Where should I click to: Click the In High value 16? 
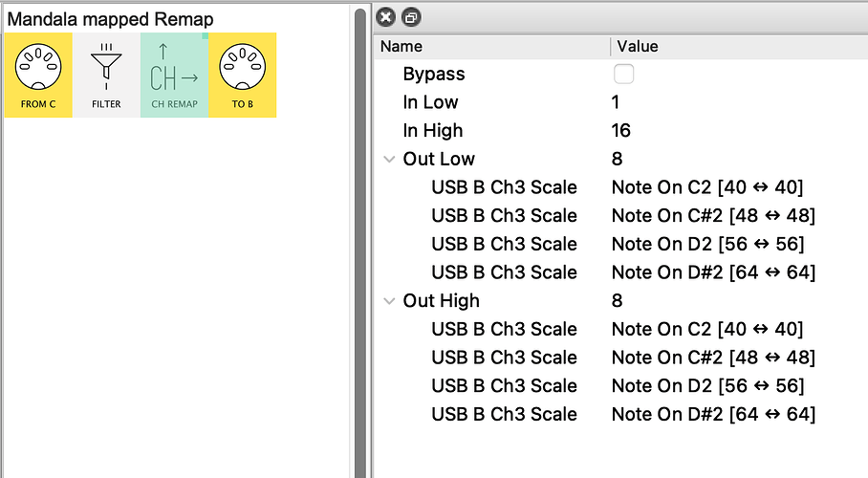(621, 130)
